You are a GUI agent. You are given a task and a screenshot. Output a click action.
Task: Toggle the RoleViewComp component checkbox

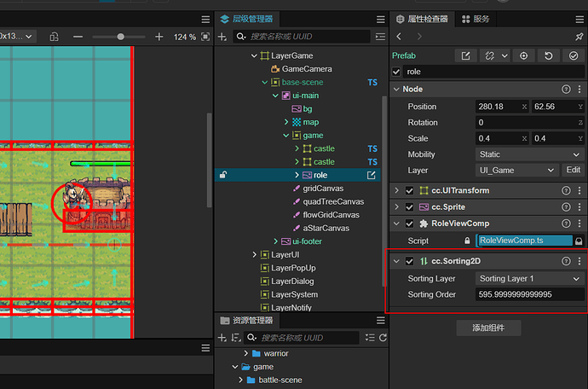point(410,224)
